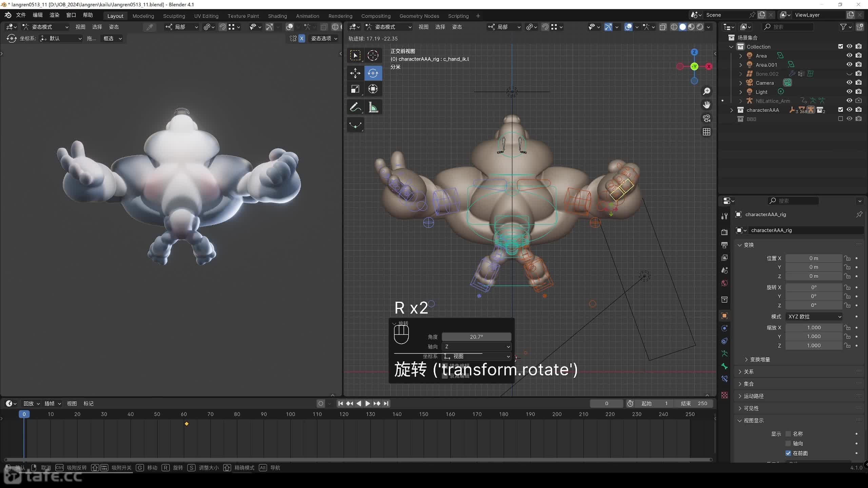This screenshot has width=868, height=488.
Task: Switch to the Animation workspace tab
Action: point(308,16)
